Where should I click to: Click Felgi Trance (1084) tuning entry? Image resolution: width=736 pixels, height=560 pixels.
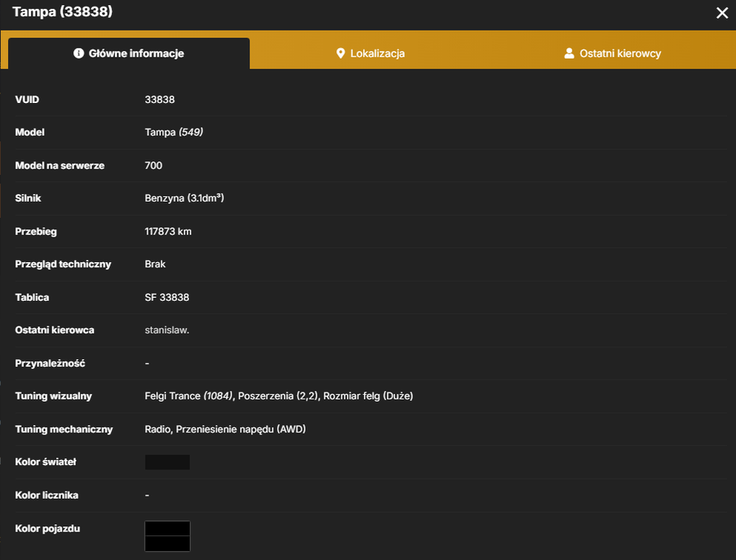click(189, 396)
